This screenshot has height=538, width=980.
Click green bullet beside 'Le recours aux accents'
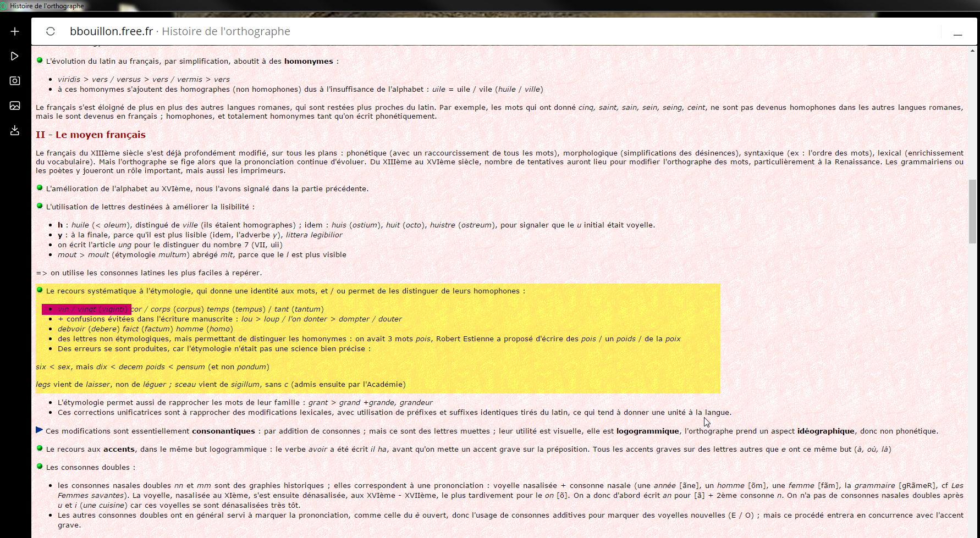click(x=40, y=448)
